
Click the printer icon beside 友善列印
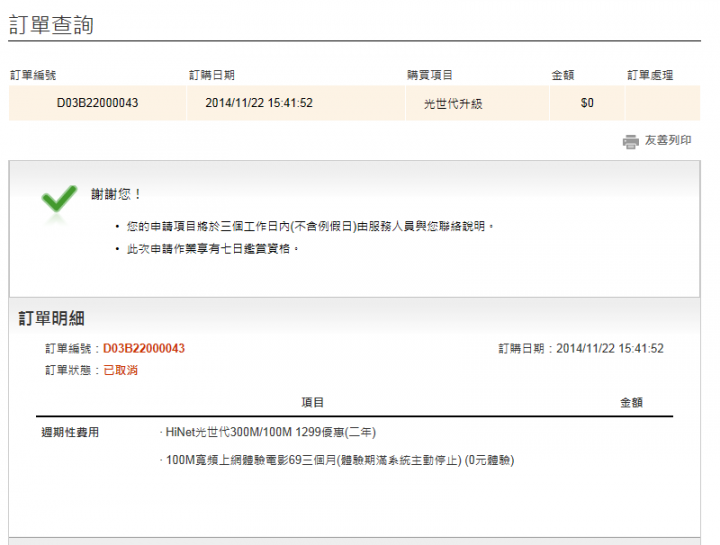630,141
